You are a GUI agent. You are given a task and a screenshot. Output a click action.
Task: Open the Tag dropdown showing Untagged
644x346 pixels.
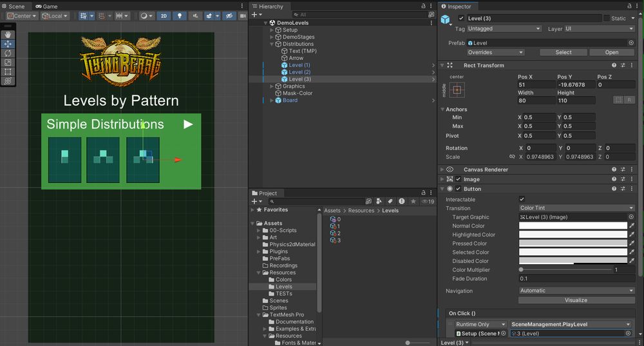504,29
